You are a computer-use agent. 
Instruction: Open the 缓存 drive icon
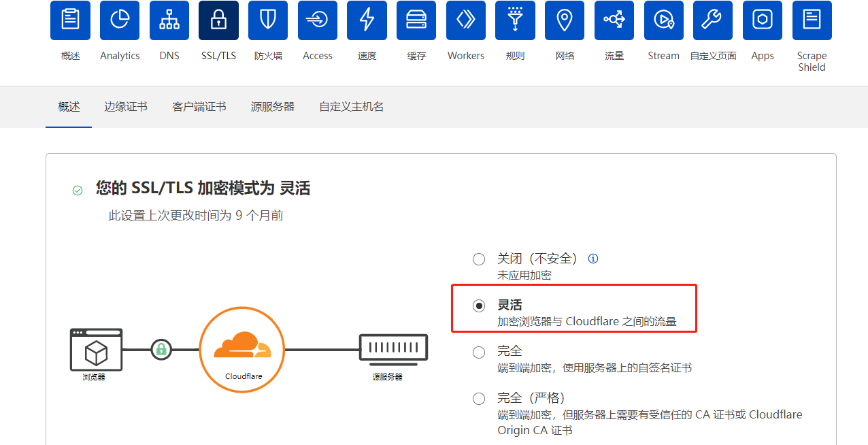416,20
